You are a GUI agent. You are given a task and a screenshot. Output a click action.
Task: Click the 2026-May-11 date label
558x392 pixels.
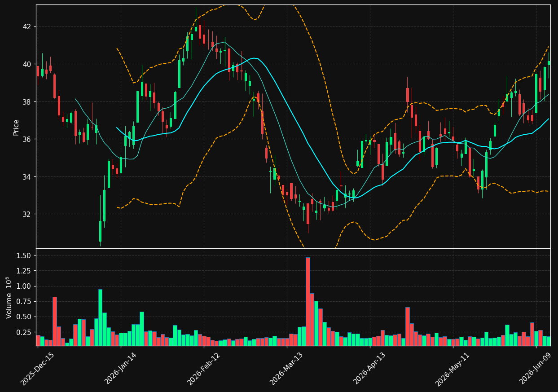pyautogui.click(x=452, y=369)
